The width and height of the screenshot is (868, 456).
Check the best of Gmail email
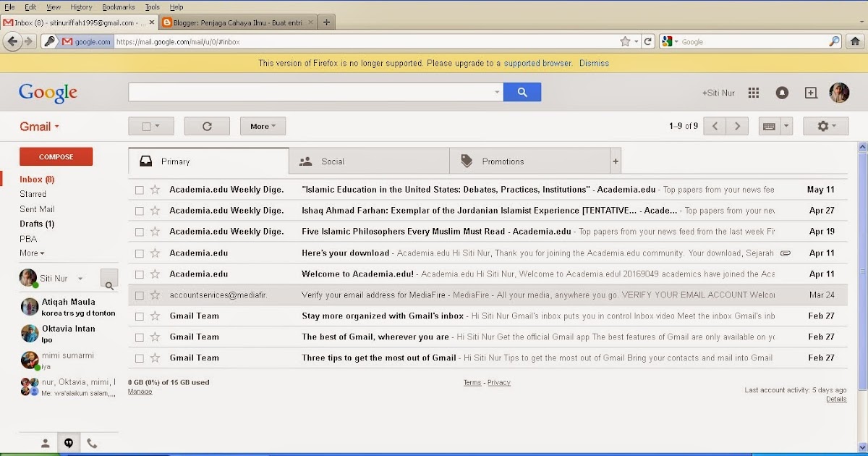[x=140, y=337]
